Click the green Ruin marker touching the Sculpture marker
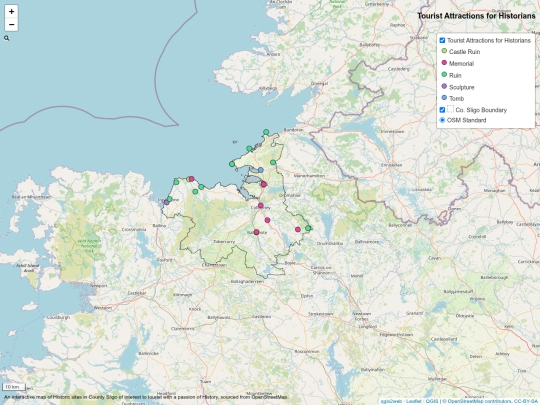Viewport: 540px width, 405px height. [169, 199]
